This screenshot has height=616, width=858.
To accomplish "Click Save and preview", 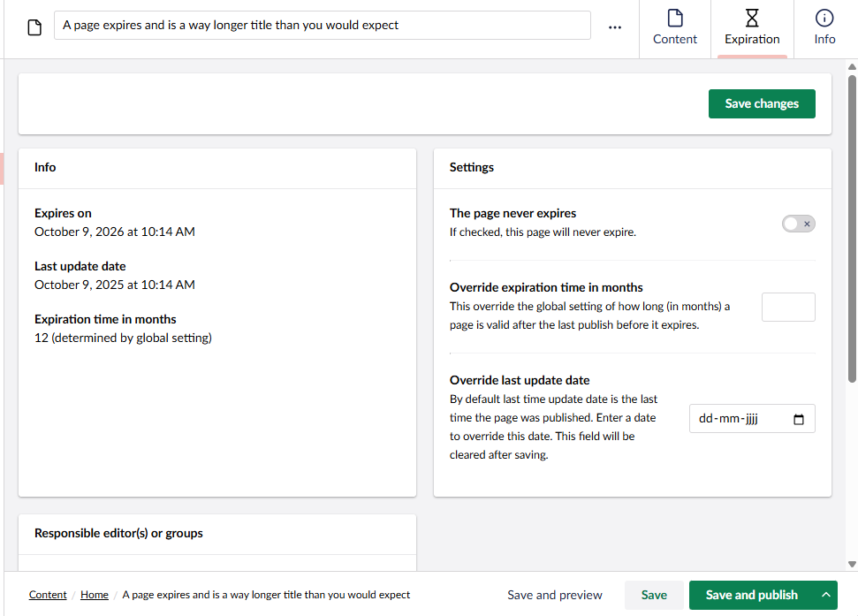I will (x=555, y=595).
